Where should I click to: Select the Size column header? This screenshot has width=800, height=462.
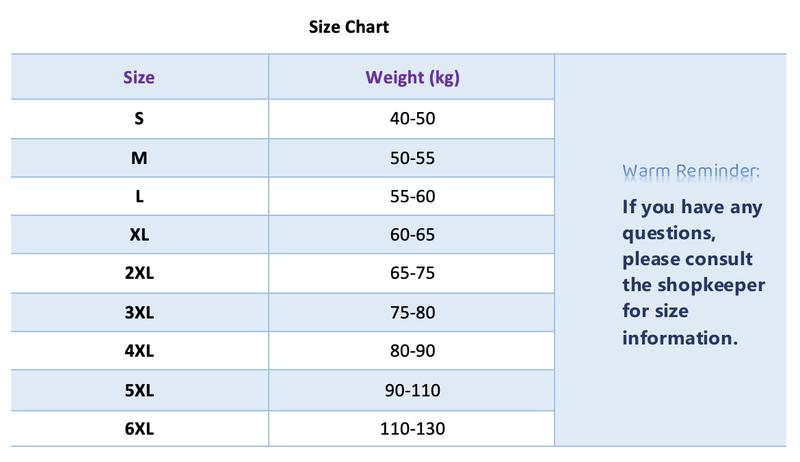(139, 77)
